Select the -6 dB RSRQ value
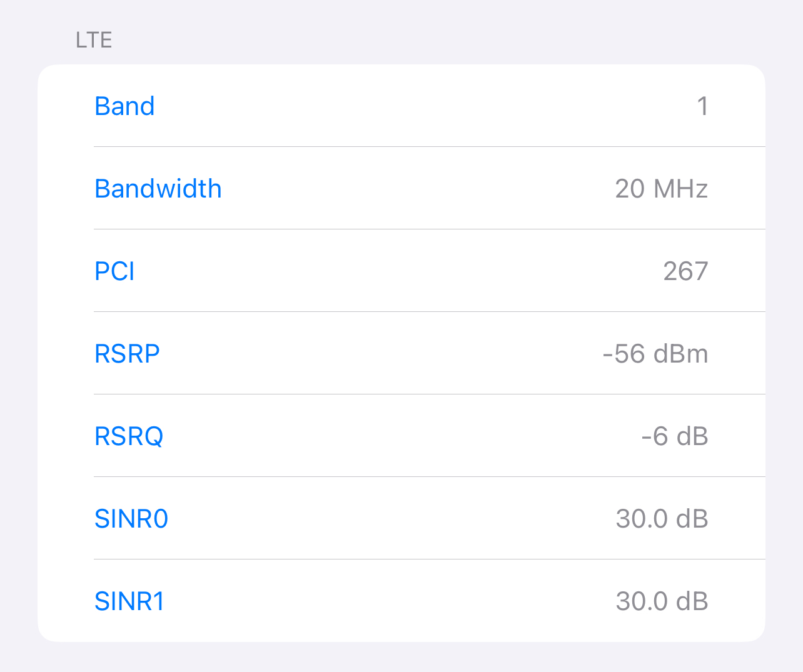The width and height of the screenshot is (803, 672). click(675, 436)
